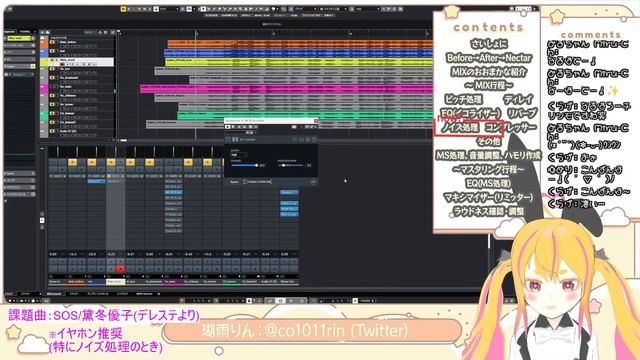The image size is (640, 360).
Task: Click the '-6.01' fader value in the MixConsole
Action: 169,254
